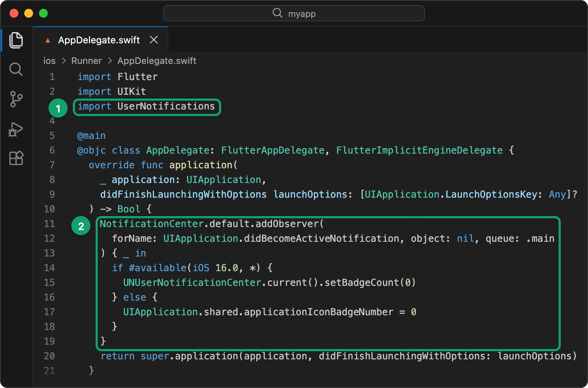The image size is (588, 388).
Task: Click the red close window button
Action: 14,13
